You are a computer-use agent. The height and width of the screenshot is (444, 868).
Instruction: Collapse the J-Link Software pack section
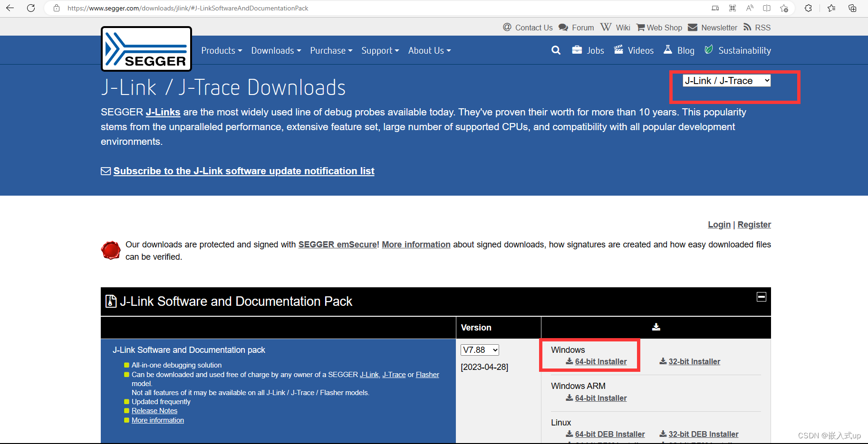pyautogui.click(x=761, y=297)
